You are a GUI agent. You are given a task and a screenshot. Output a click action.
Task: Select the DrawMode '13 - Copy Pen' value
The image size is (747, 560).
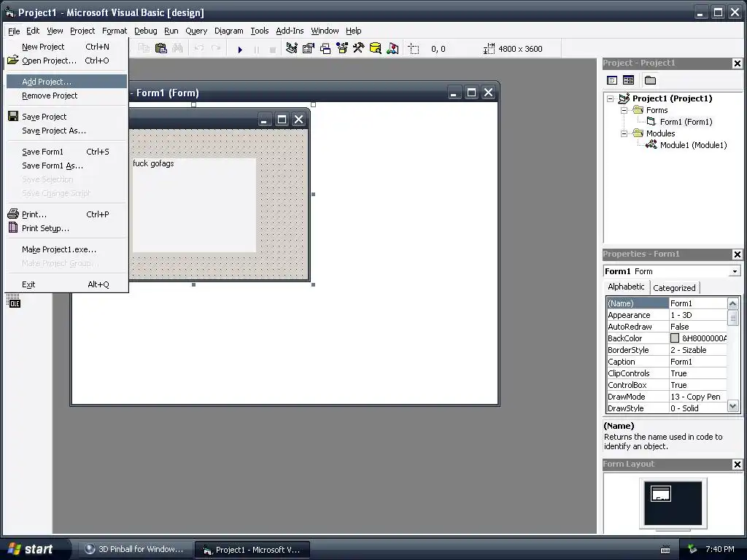click(x=698, y=397)
